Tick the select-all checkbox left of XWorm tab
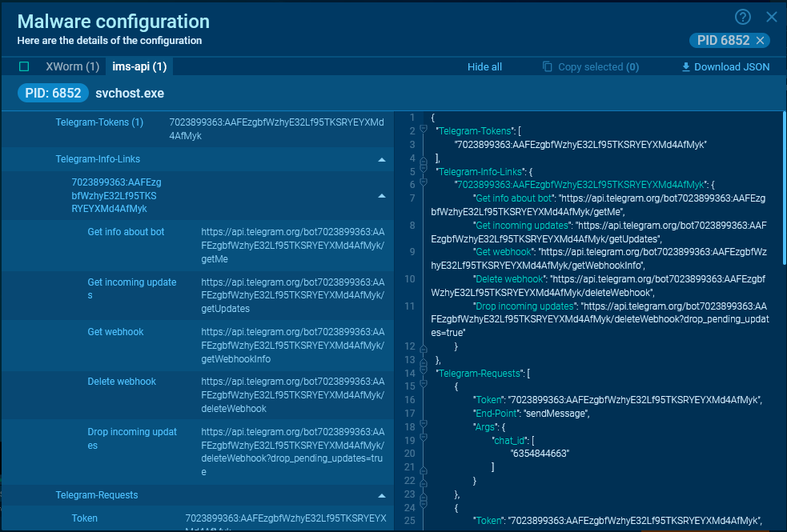 click(24, 66)
